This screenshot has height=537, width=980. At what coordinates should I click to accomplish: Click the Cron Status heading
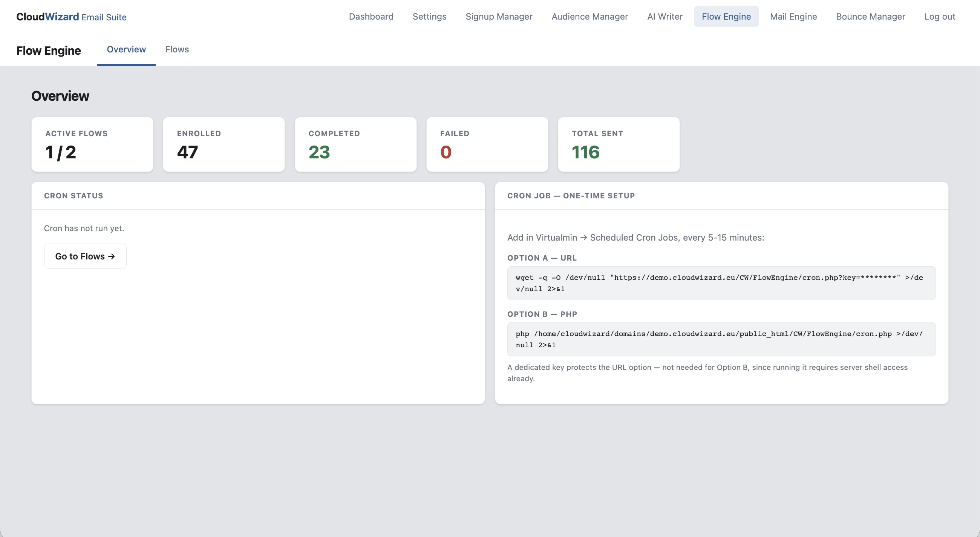pyautogui.click(x=73, y=196)
